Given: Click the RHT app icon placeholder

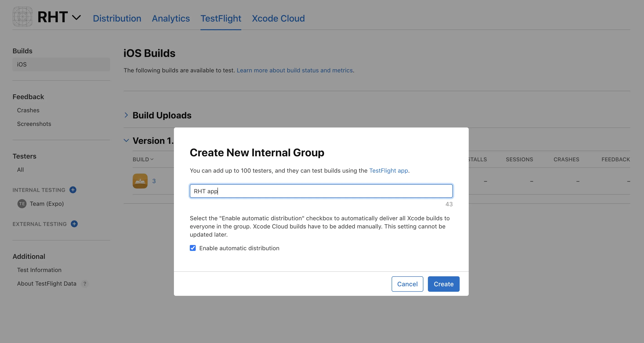Looking at the screenshot, I should tap(22, 17).
